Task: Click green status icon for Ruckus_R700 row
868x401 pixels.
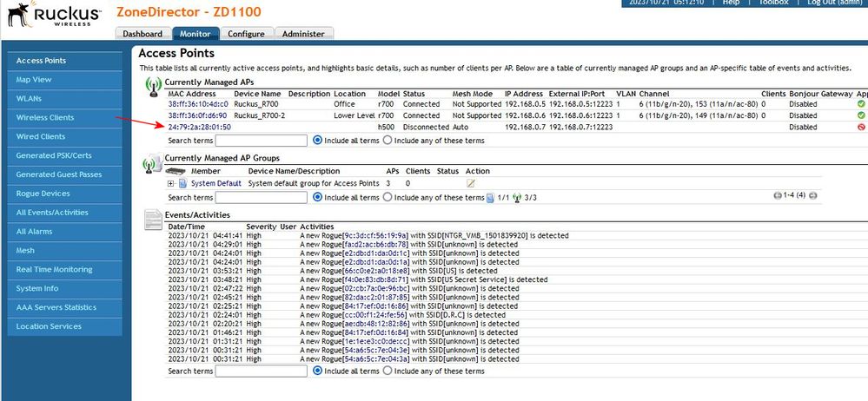Action: [860, 103]
